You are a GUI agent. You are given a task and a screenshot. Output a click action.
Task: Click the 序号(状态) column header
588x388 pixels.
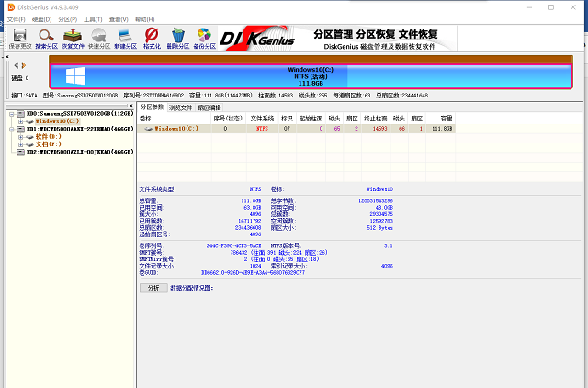point(228,119)
